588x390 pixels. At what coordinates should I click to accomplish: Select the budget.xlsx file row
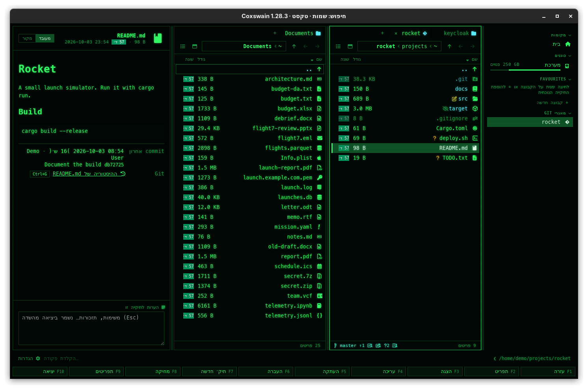click(x=250, y=108)
